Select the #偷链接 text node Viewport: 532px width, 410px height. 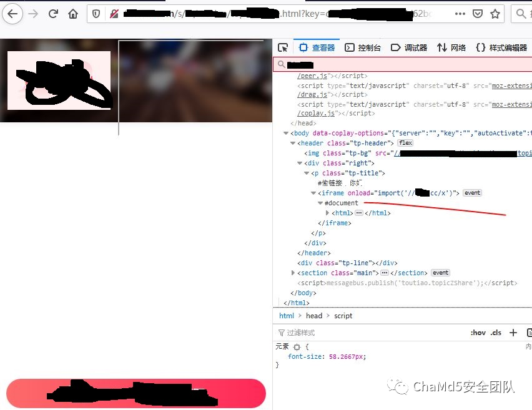pyautogui.click(x=340, y=183)
